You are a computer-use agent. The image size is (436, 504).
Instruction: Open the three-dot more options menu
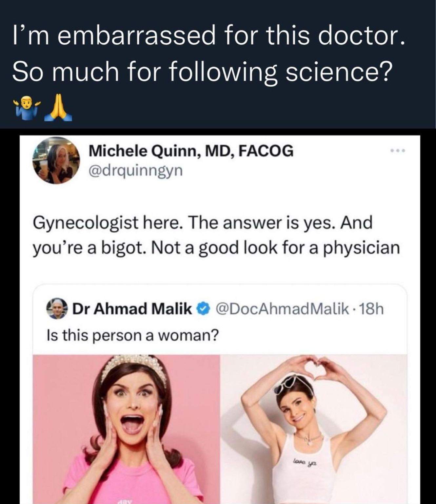[x=398, y=151]
